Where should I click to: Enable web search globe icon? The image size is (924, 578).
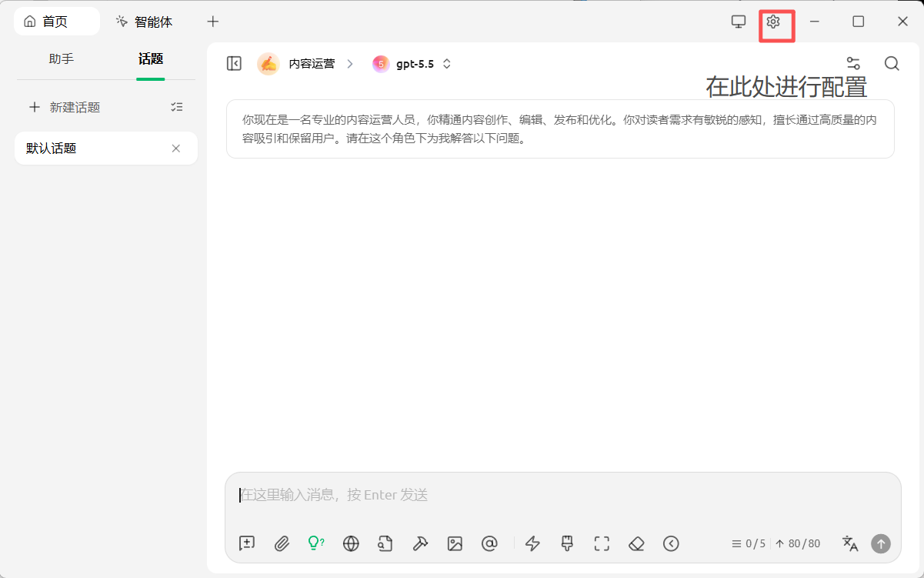(x=351, y=543)
